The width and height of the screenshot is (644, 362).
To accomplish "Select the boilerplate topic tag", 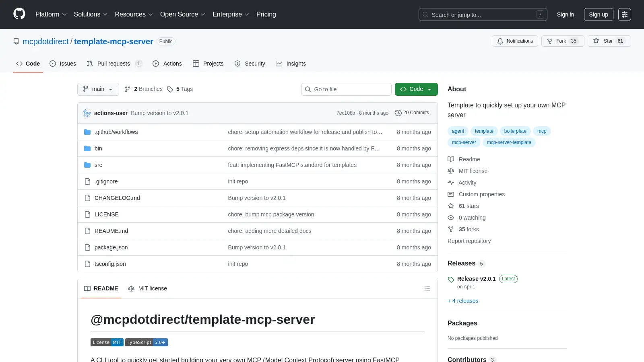I will [515, 131].
